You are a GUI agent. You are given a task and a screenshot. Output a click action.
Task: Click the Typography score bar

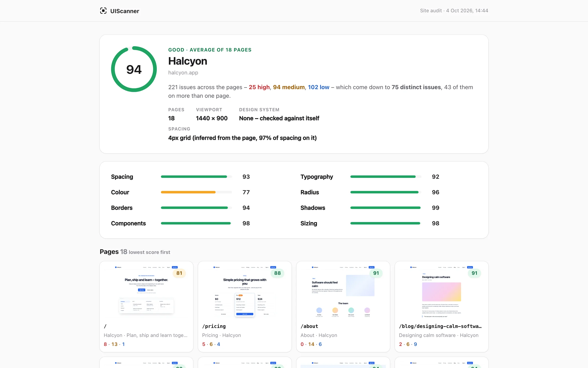coord(386,177)
